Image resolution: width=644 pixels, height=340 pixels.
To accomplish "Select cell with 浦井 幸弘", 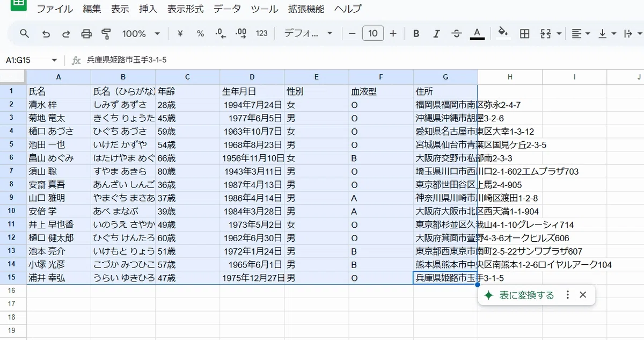I will tap(58, 278).
